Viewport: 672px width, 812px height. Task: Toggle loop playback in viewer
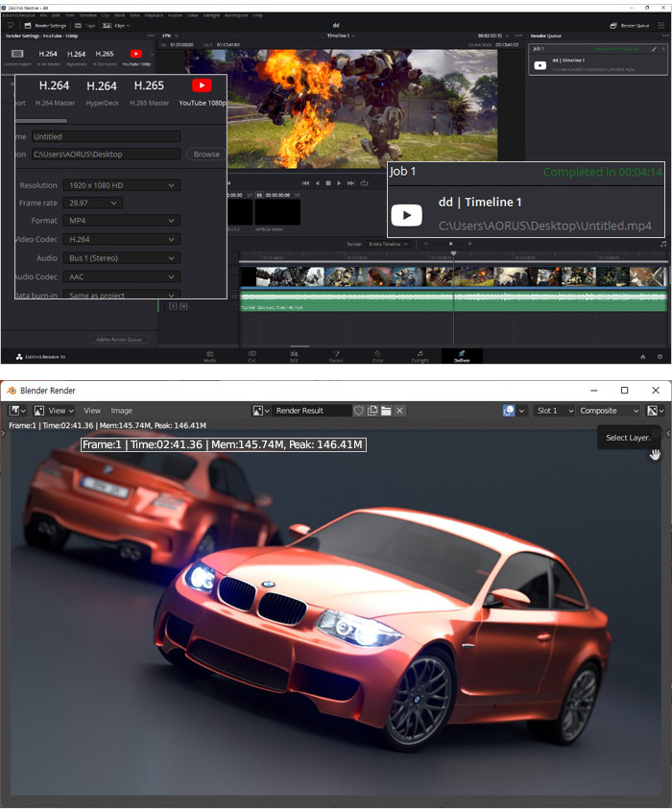(x=364, y=183)
